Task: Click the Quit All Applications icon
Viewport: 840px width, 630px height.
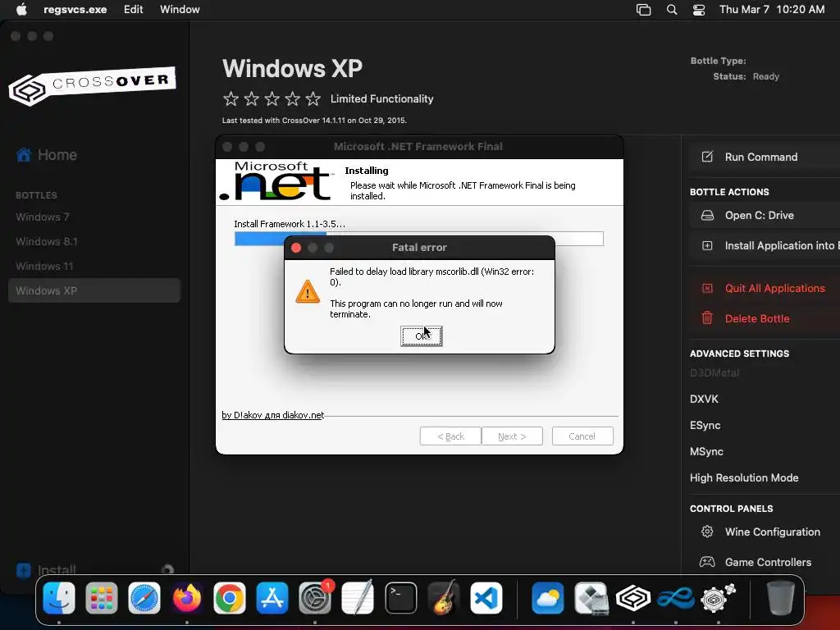Action: click(707, 288)
